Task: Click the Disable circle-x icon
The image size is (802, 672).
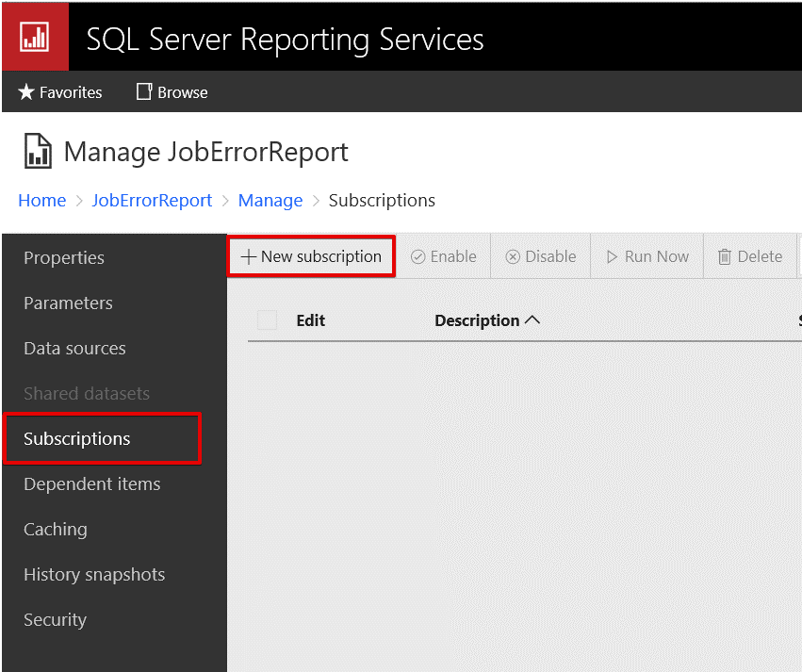Action: pyautogui.click(x=513, y=256)
